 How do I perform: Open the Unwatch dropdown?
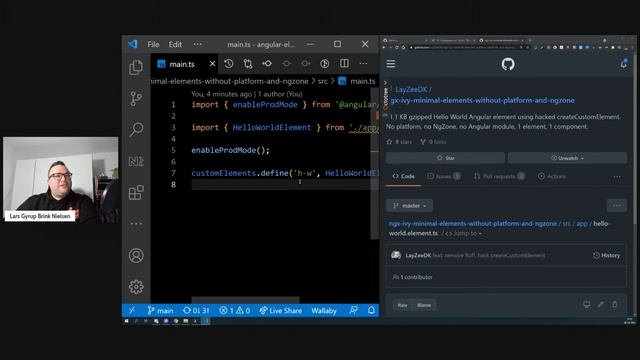point(567,158)
